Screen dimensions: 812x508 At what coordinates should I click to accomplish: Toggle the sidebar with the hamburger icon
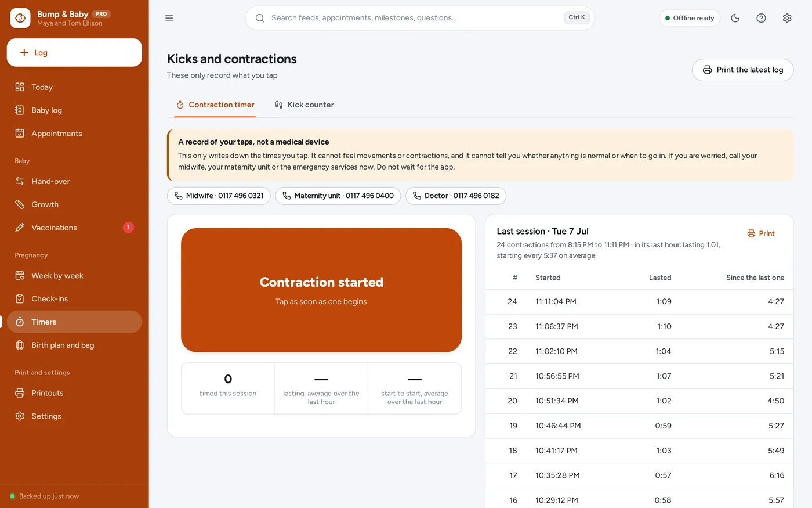click(169, 18)
